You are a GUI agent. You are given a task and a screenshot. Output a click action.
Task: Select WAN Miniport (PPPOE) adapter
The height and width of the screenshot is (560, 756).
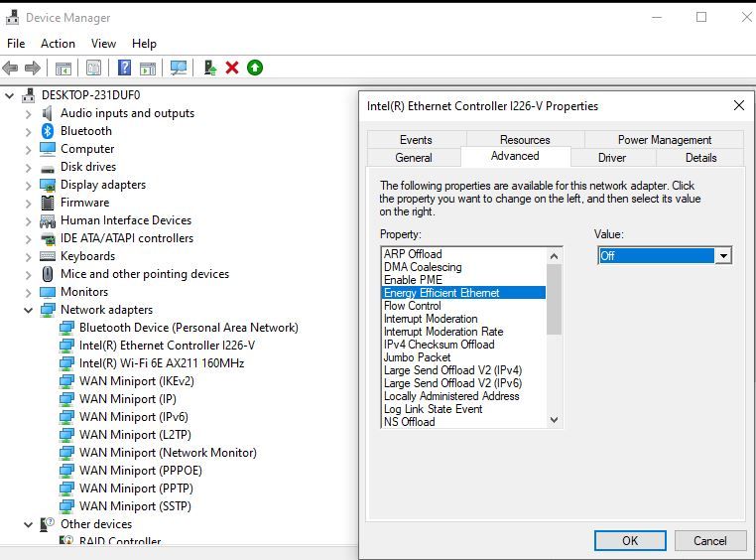pyautogui.click(x=140, y=471)
